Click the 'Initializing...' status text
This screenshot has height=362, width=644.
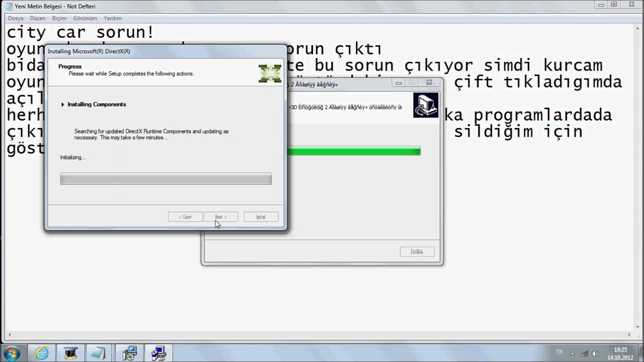pyautogui.click(x=73, y=157)
